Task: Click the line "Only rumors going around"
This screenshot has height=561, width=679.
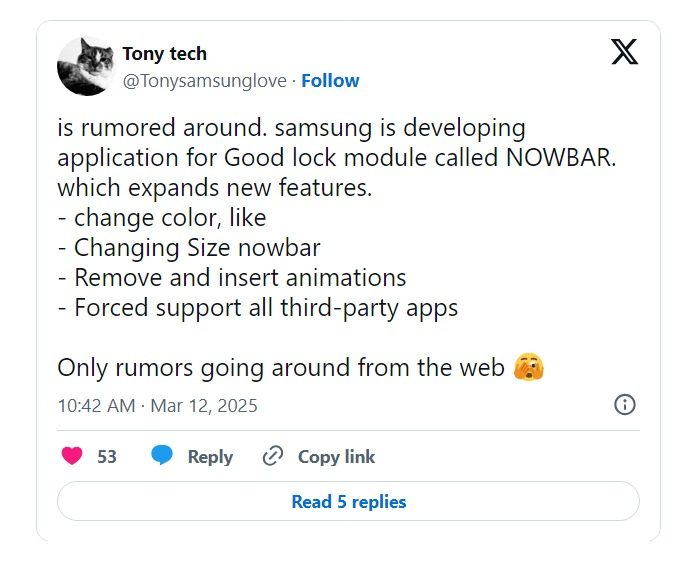Action: point(282,367)
